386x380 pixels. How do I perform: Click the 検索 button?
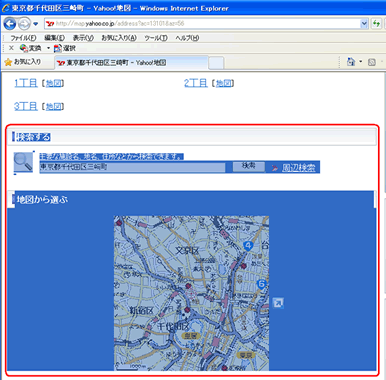[249, 166]
